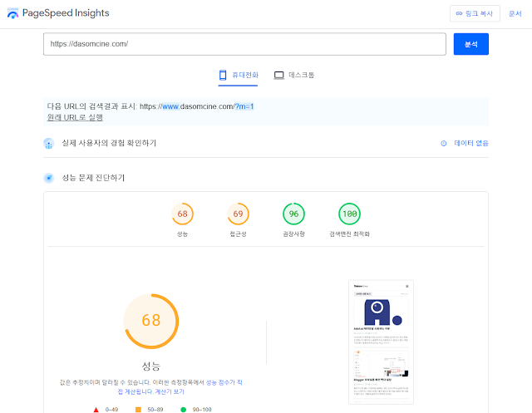Screen dimensions: 532x413
Task: Select the 69 접근성 score gauge
Action: pyautogui.click(x=239, y=214)
